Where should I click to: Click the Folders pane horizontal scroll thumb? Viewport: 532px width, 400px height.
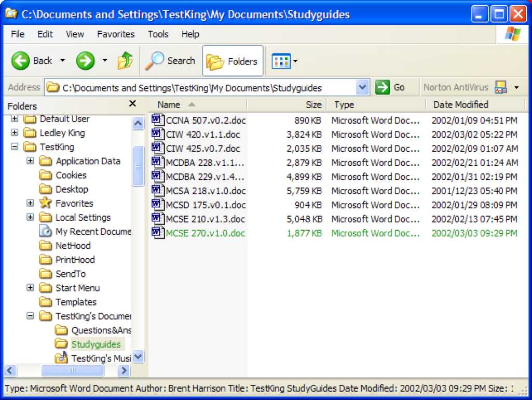pyautogui.click(x=72, y=370)
